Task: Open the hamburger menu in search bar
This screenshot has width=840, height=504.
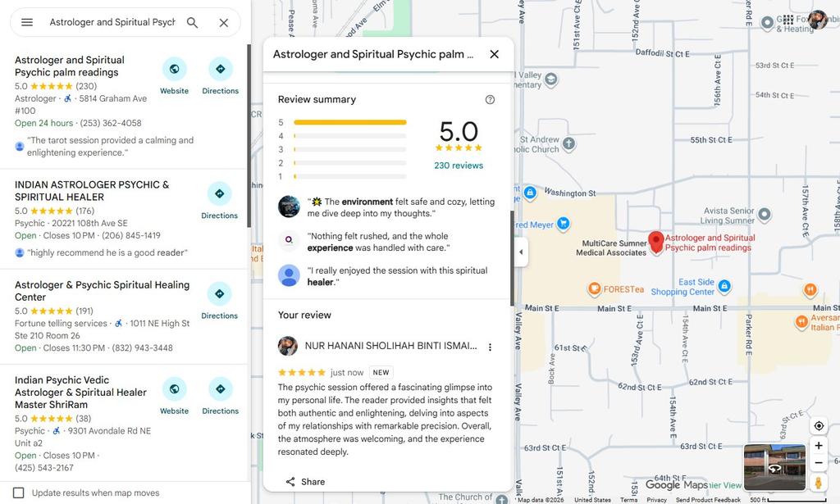Action: tap(27, 22)
